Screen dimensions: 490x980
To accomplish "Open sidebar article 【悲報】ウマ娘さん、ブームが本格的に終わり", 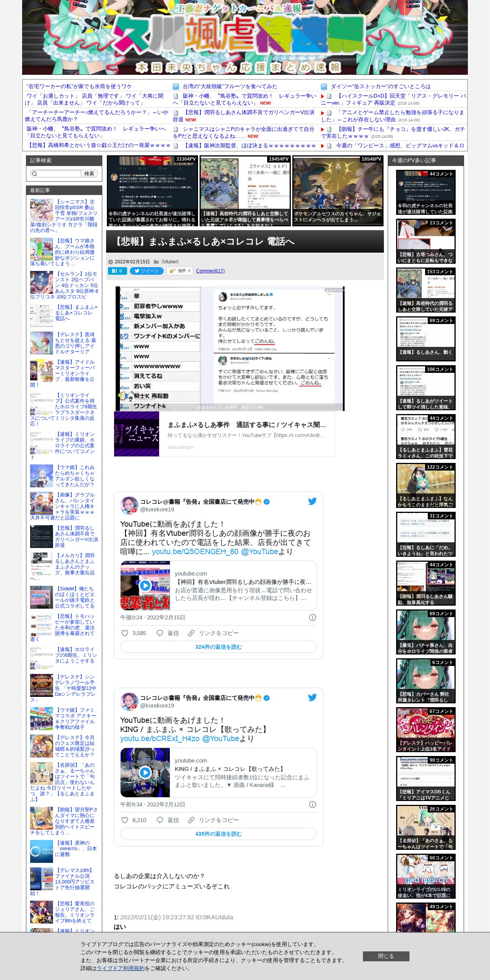I will coord(64,252).
